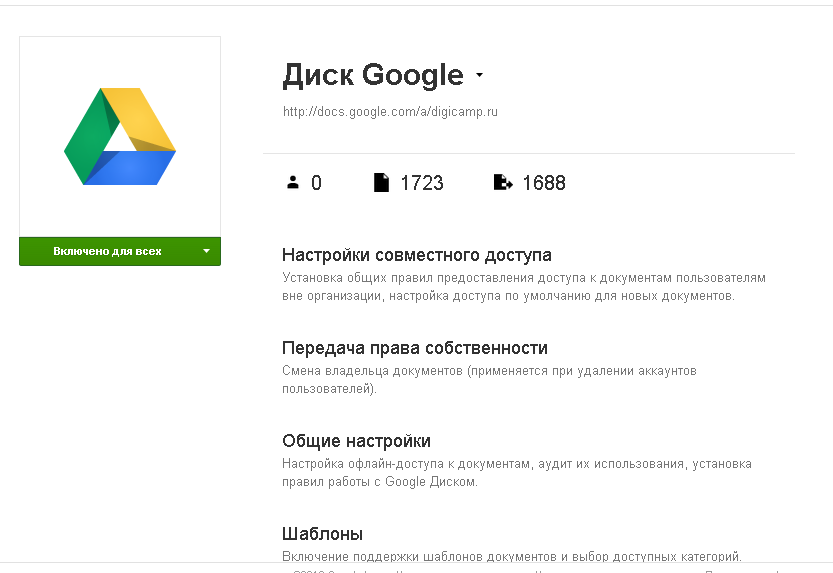833x573 pixels.
Task: Open Настройки совместного доступа section
Action: pyautogui.click(x=416, y=255)
